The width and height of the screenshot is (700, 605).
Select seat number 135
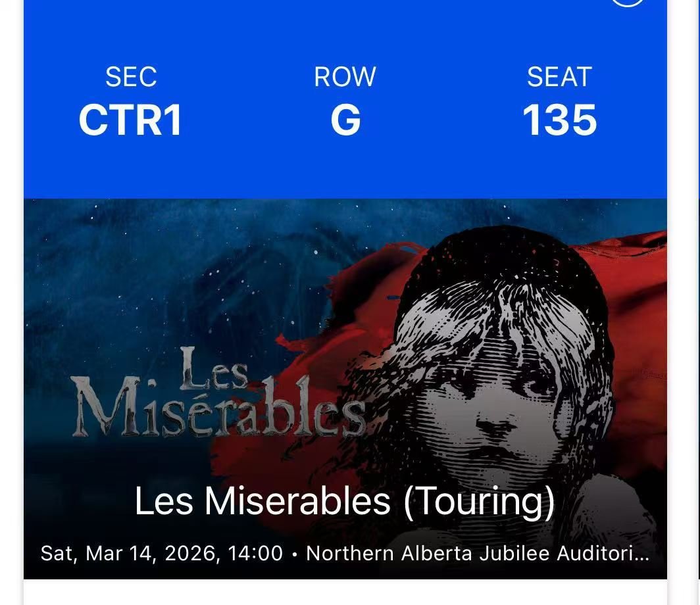pyautogui.click(x=560, y=121)
